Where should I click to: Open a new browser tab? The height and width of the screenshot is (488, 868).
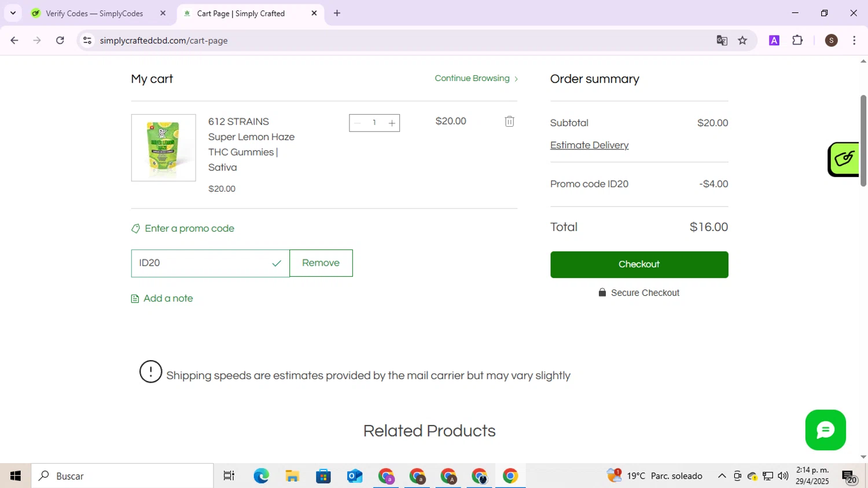(337, 13)
